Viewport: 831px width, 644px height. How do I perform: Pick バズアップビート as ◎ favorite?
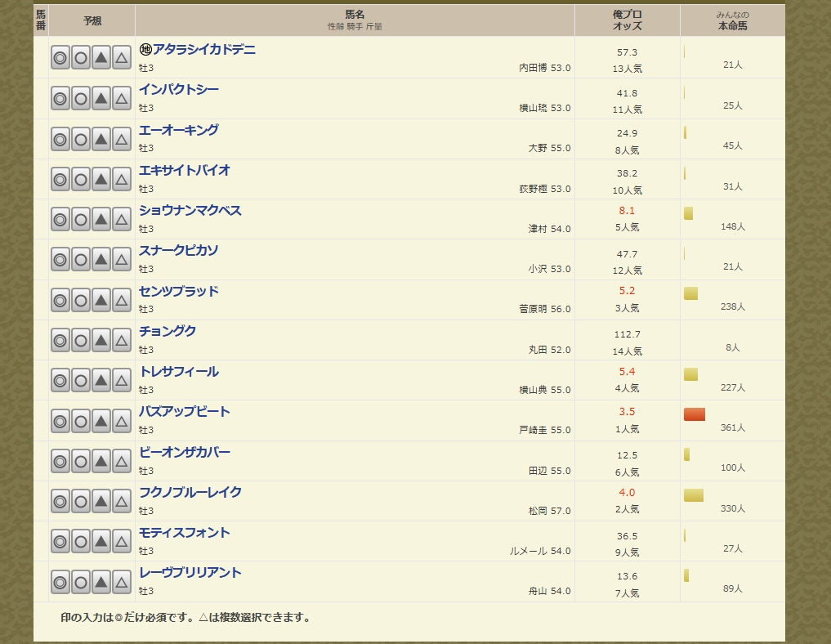click(x=60, y=421)
